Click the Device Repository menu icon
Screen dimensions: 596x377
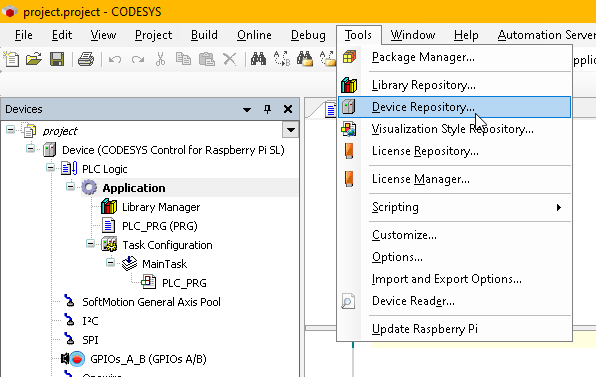point(348,107)
